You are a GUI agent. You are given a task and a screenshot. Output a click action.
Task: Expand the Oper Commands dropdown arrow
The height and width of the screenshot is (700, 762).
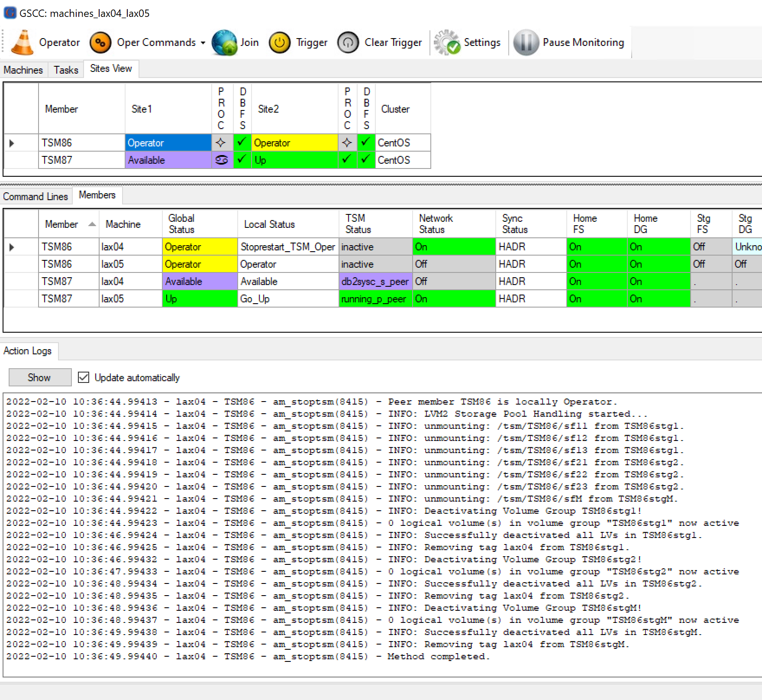coord(203,43)
